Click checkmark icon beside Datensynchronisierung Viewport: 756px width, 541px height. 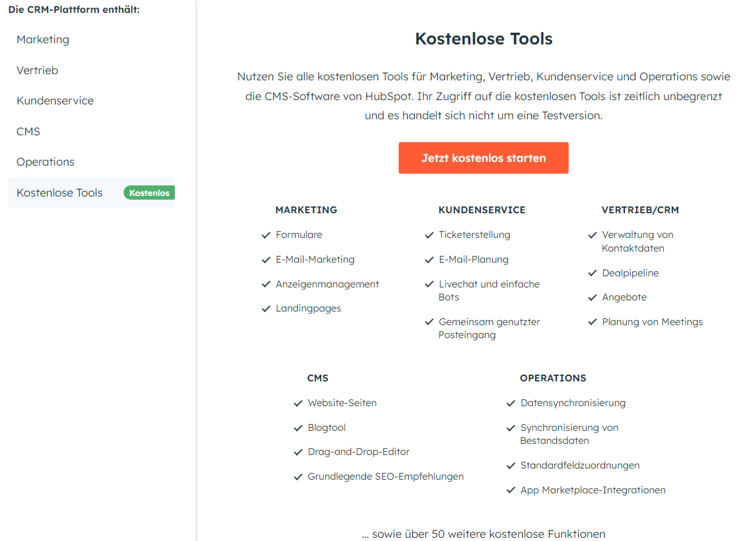tap(511, 403)
